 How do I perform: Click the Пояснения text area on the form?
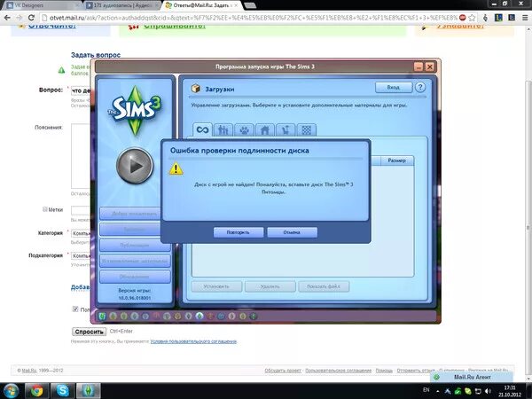pyautogui.click(x=81, y=156)
